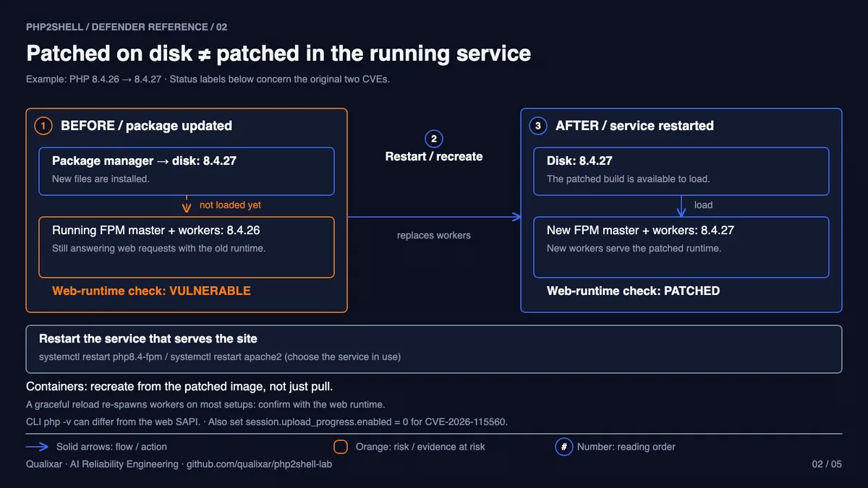Click 'Package manager → disk: 8.4.27' label
The width and height of the screenshot is (868, 488).
[x=144, y=160]
